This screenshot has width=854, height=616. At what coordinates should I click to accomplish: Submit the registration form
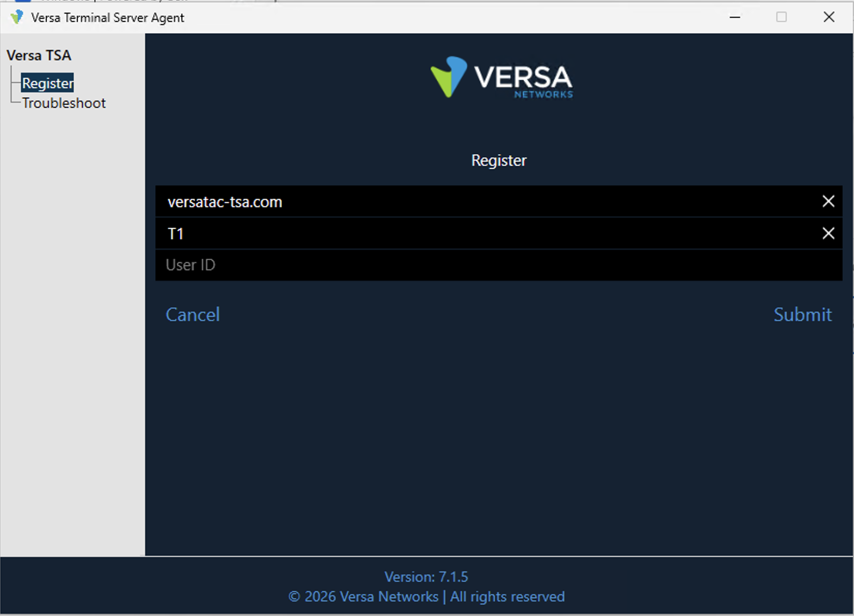tap(803, 315)
